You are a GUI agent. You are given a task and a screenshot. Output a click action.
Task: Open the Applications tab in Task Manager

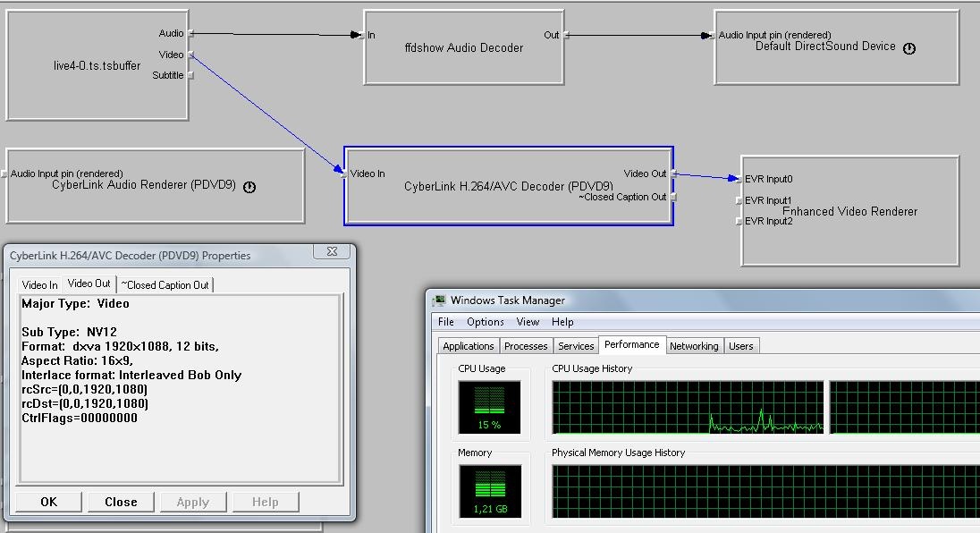(x=469, y=346)
